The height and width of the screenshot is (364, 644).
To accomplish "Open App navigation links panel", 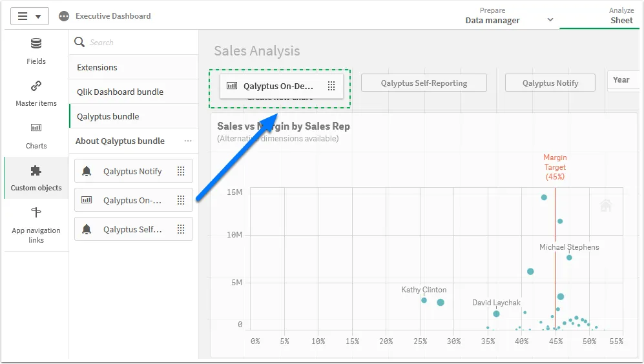I will pos(36,214).
